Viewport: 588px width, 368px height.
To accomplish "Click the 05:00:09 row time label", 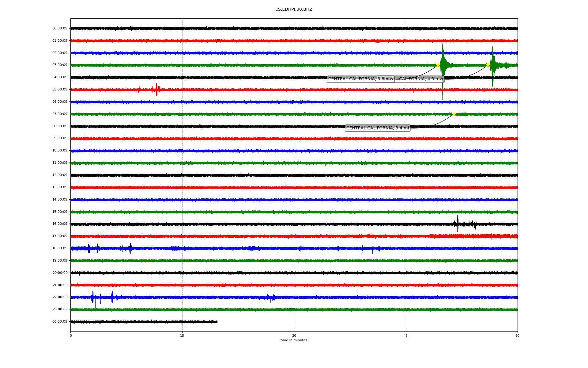I will click(60, 90).
